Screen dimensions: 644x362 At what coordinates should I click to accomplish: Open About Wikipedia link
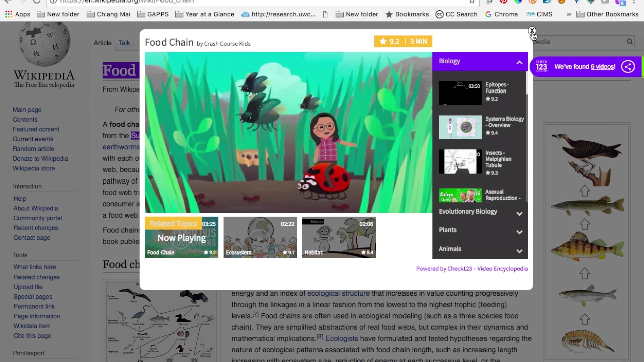coord(36,208)
